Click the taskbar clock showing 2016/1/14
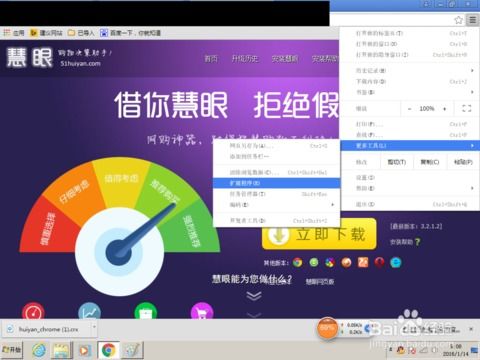 455,350
